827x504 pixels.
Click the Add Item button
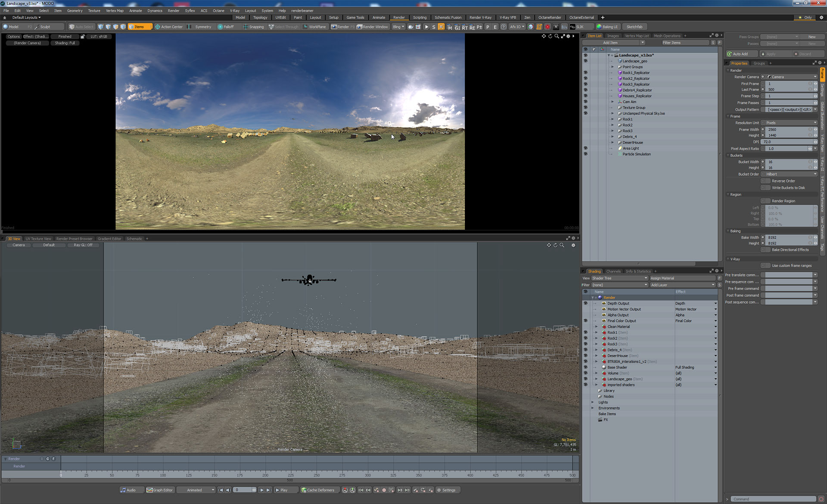pyautogui.click(x=610, y=43)
